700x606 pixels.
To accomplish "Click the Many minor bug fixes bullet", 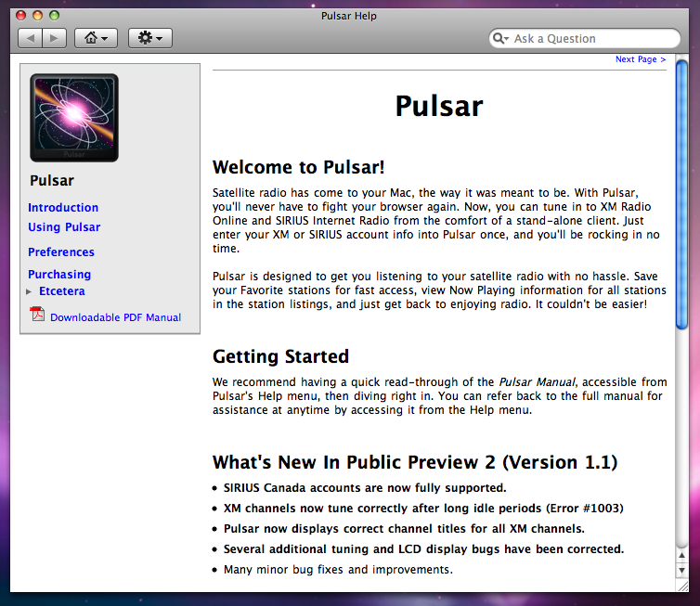I will point(338,570).
